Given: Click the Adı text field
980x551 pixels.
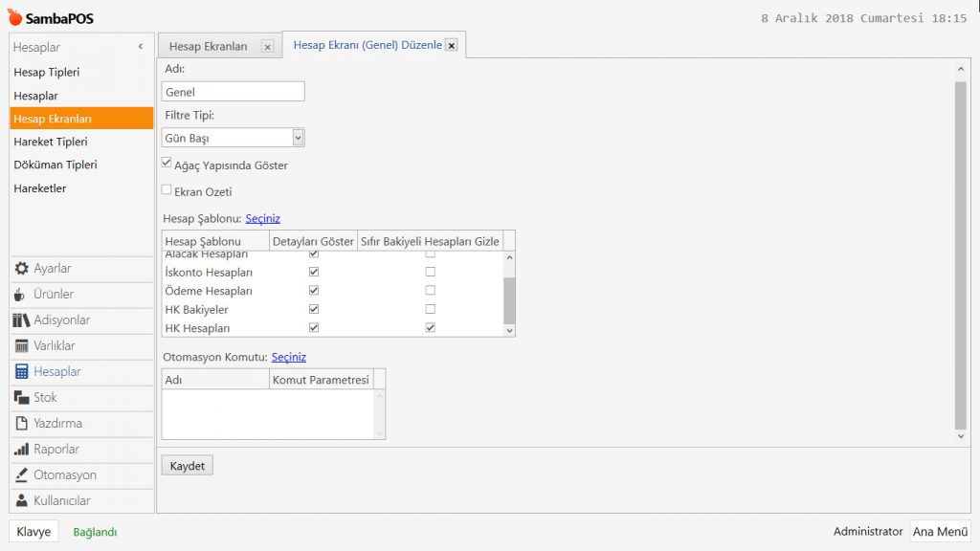Looking at the screenshot, I should [x=234, y=92].
